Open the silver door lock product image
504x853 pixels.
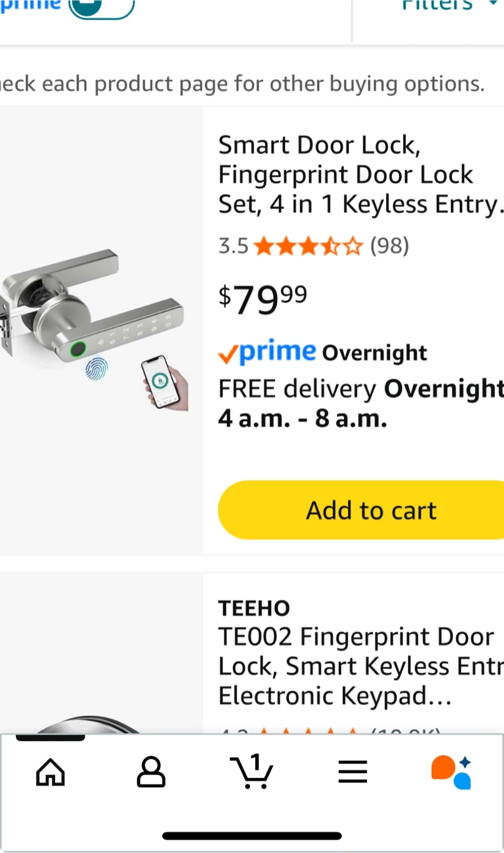(x=95, y=323)
